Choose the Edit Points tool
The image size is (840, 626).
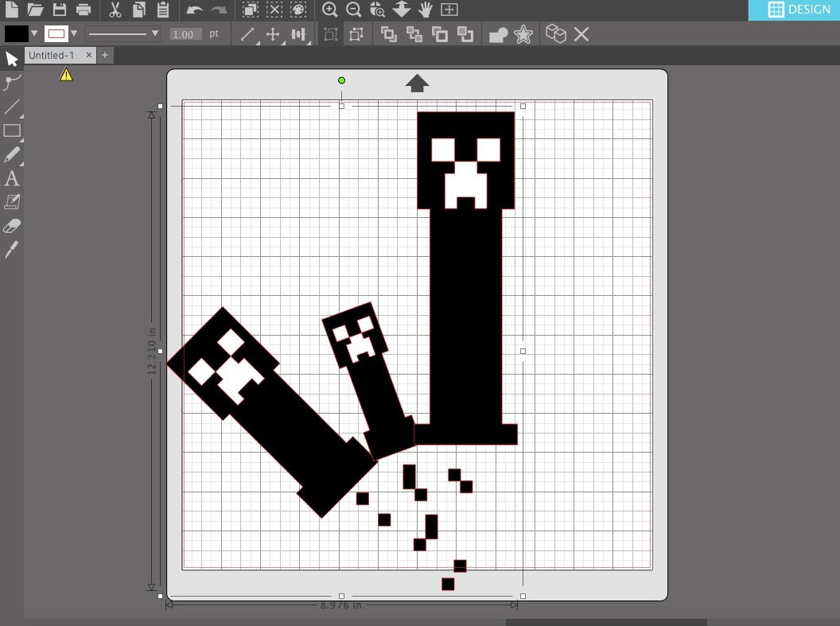pos(12,83)
